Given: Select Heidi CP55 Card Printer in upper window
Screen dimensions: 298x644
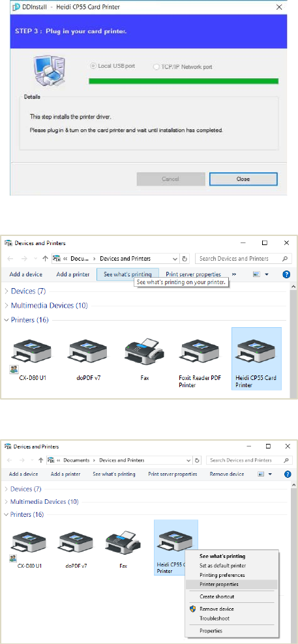Looking at the screenshot, I should pyautogui.click(x=256, y=359).
